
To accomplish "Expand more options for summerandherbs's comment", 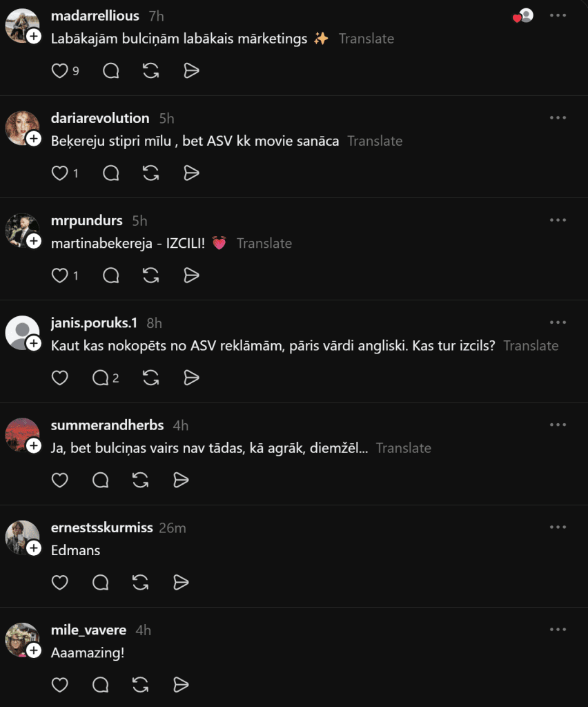I will tap(558, 424).
